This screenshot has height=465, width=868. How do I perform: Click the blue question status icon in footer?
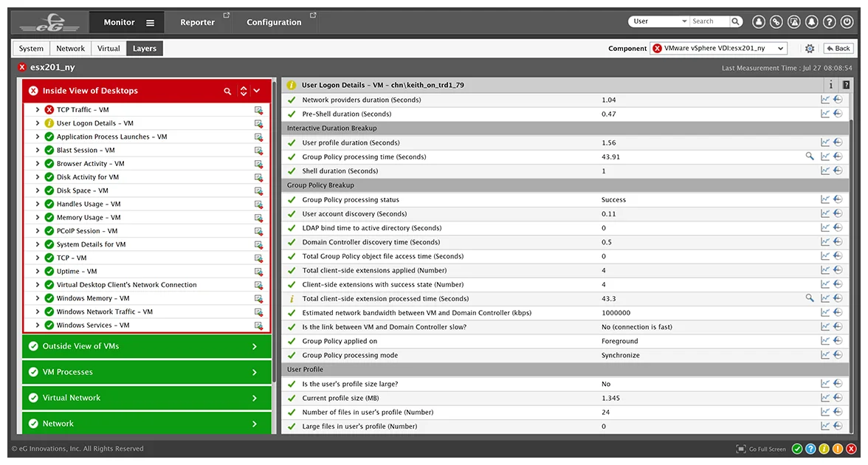pos(810,449)
